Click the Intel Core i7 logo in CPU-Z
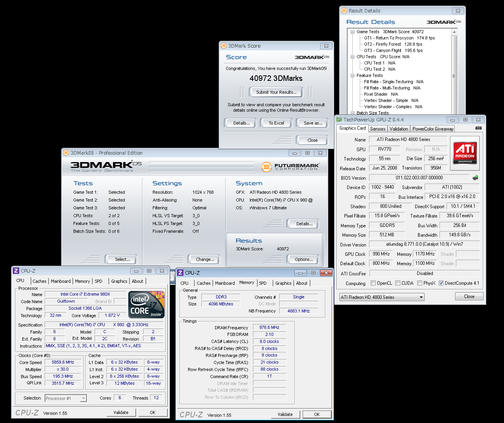The width and height of the screenshot is (504, 423). pos(147,305)
